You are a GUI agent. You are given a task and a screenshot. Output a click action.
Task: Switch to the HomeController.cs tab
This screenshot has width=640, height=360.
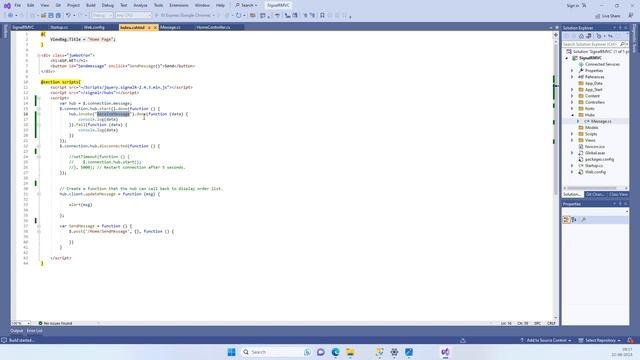tap(213, 27)
